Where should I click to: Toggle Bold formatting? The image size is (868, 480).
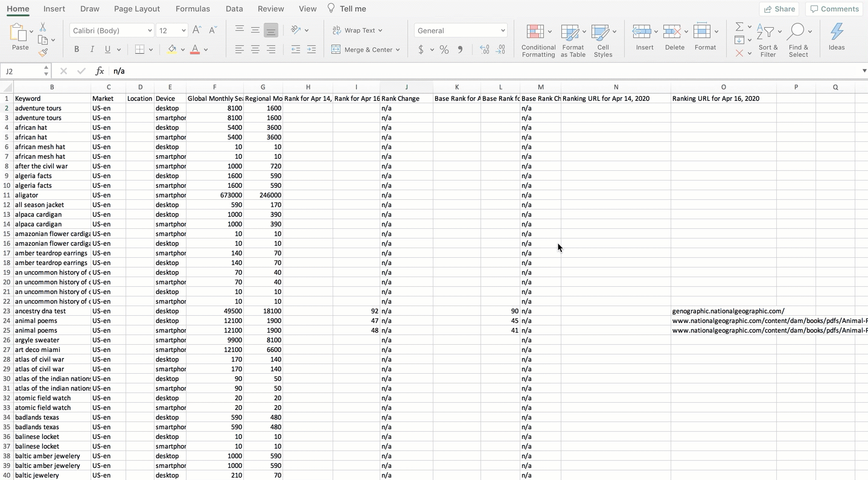click(x=77, y=50)
